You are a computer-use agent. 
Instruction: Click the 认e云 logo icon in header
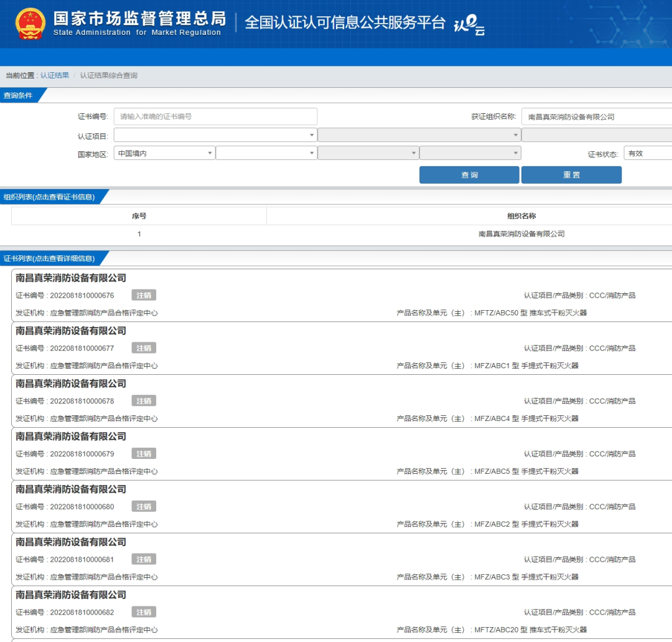pyautogui.click(x=469, y=24)
